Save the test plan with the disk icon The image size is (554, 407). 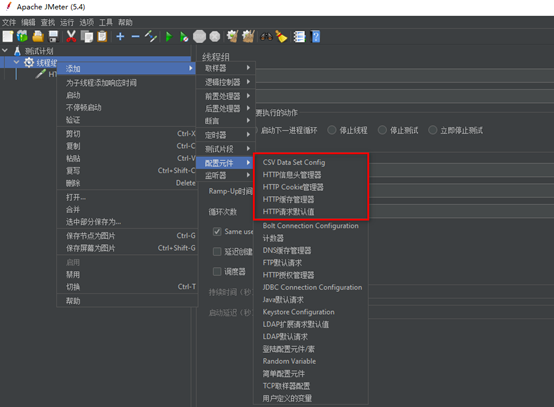coord(53,36)
